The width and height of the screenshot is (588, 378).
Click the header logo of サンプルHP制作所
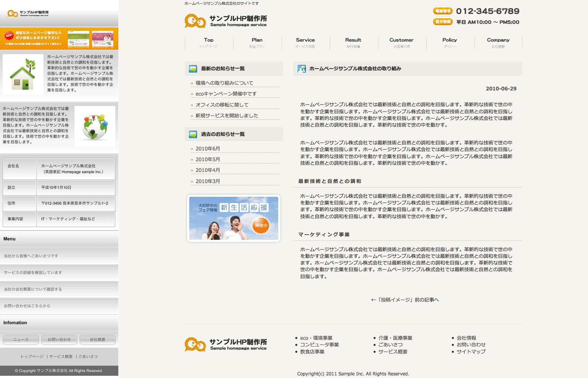pyautogui.click(x=226, y=21)
